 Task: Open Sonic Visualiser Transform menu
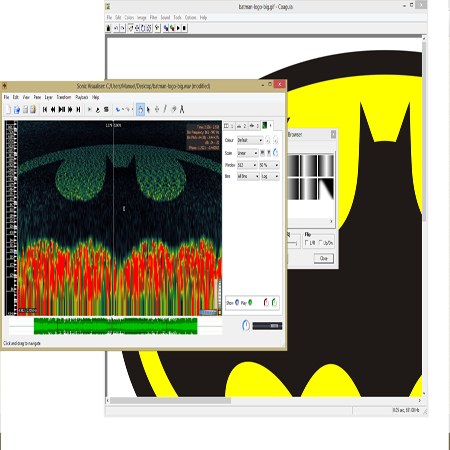pyautogui.click(x=64, y=97)
